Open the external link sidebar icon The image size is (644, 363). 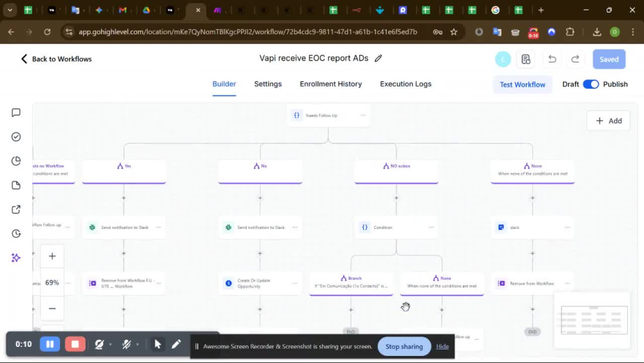click(16, 210)
